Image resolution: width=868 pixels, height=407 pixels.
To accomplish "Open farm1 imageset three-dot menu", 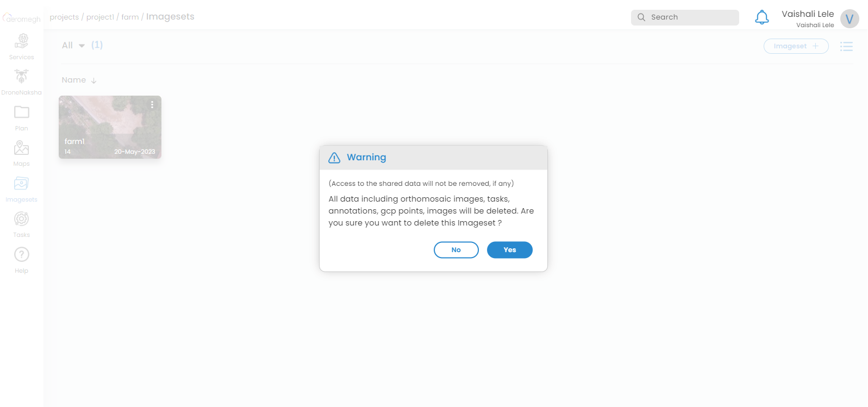I will (x=152, y=104).
